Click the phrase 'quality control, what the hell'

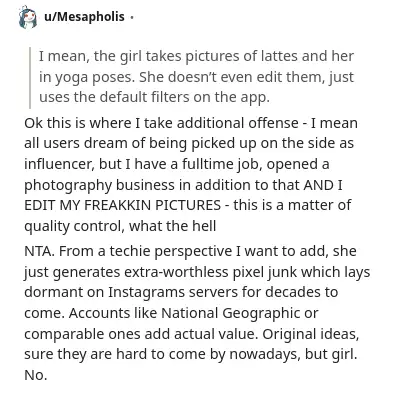tap(120, 226)
